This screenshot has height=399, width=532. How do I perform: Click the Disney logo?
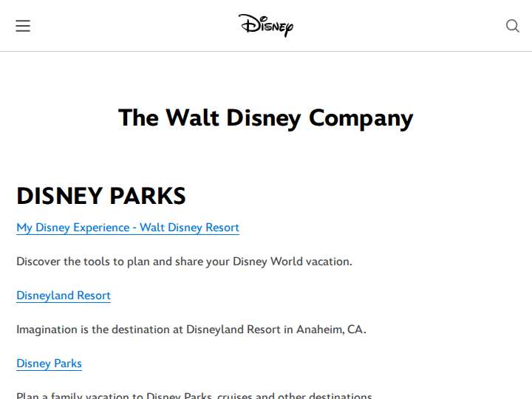click(266, 25)
